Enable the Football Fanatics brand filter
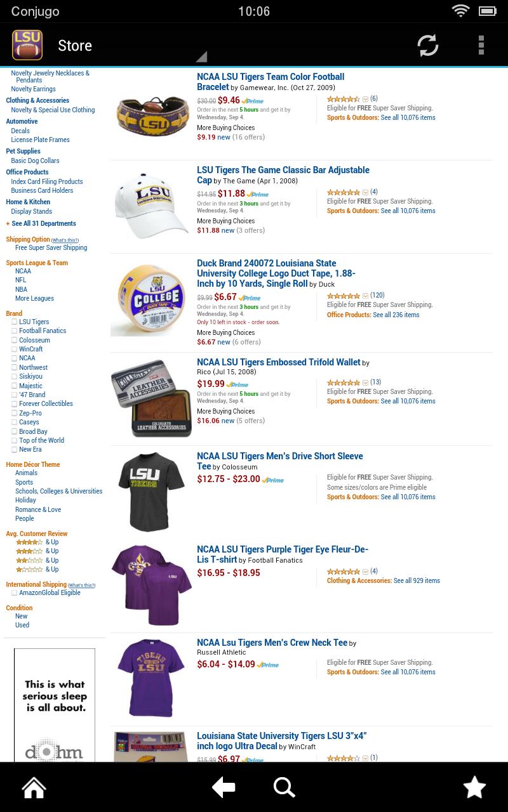508x812 pixels. click(14, 331)
